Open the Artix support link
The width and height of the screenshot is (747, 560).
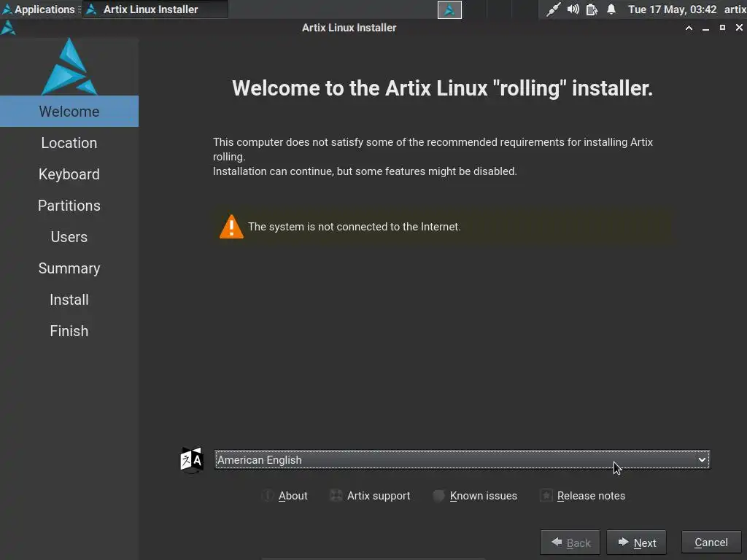[x=378, y=496]
